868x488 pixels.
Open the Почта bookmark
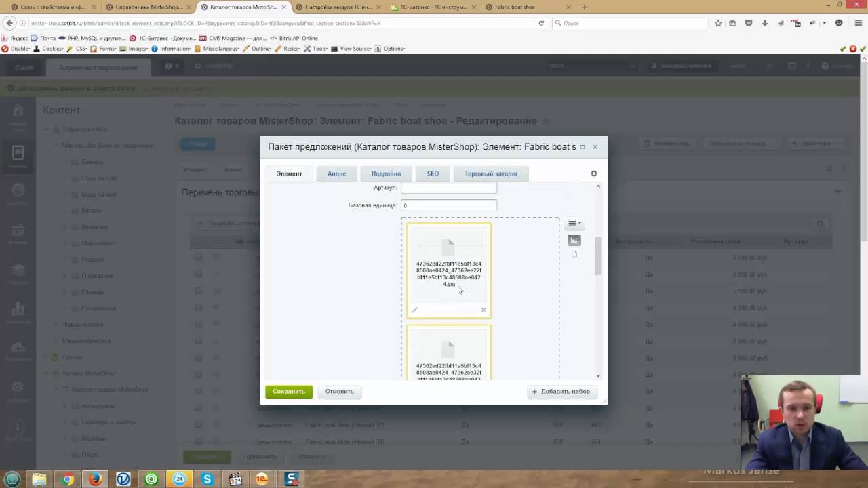[x=43, y=39]
